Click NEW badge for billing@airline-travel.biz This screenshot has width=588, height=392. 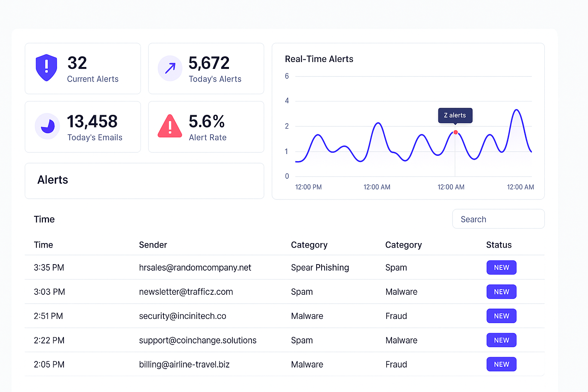tap(501, 364)
